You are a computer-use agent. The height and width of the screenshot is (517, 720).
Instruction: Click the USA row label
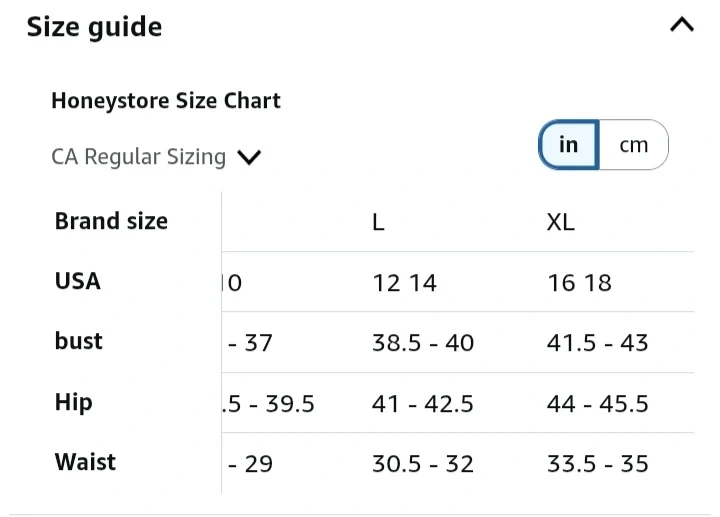pyautogui.click(x=78, y=281)
